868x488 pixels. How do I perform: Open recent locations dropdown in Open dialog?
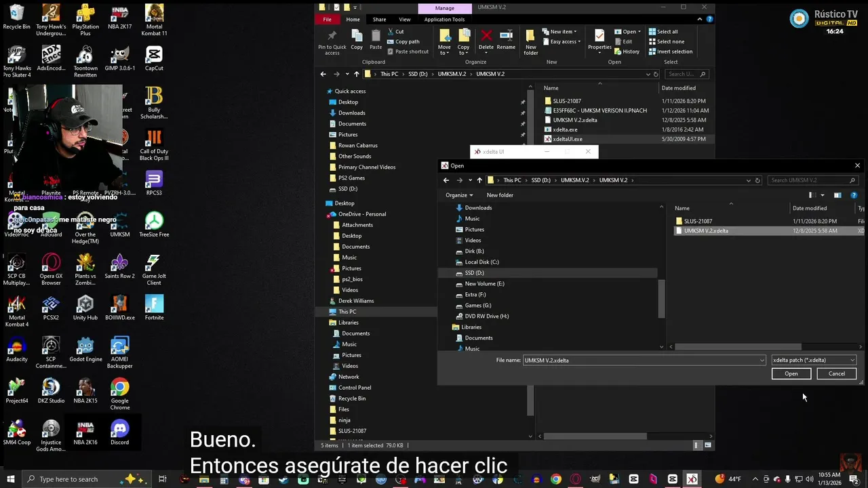coord(469,180)
